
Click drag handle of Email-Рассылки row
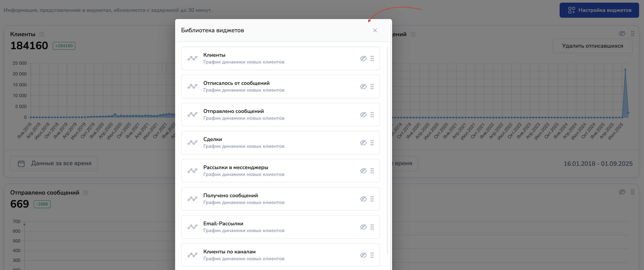pyautogui.click(x=372, y=227)
